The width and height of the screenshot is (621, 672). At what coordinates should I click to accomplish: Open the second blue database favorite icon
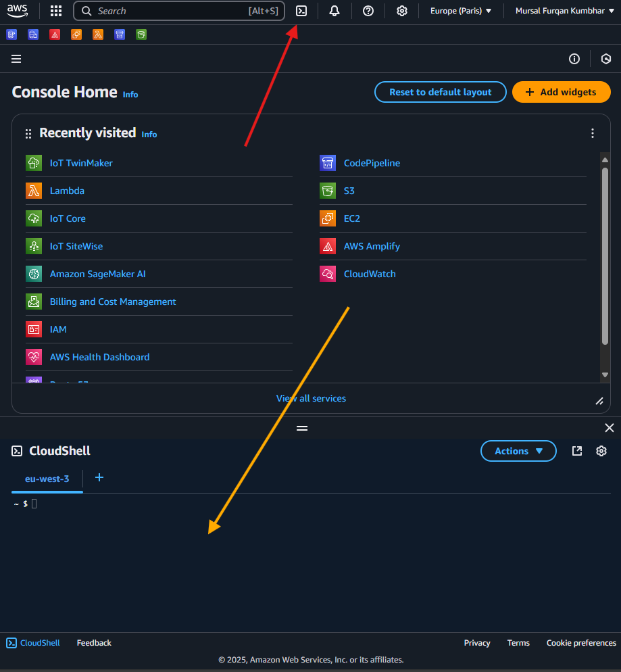coord(33,34)
